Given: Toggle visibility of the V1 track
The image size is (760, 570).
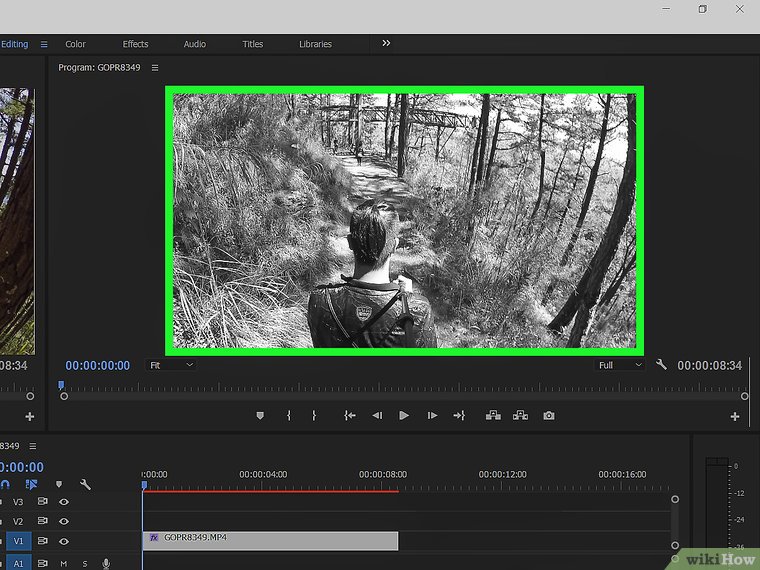Looking at the screenshot, I should (64, 541).
